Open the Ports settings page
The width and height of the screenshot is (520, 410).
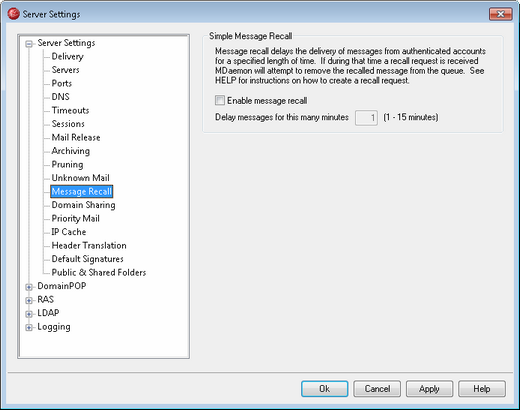62,83
